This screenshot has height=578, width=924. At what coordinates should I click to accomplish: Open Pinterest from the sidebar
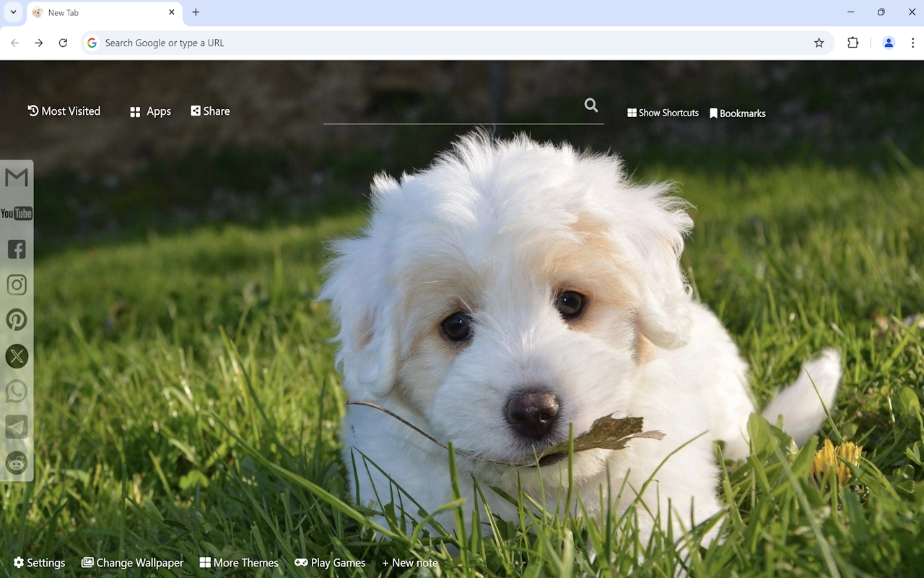coord(15,319)
